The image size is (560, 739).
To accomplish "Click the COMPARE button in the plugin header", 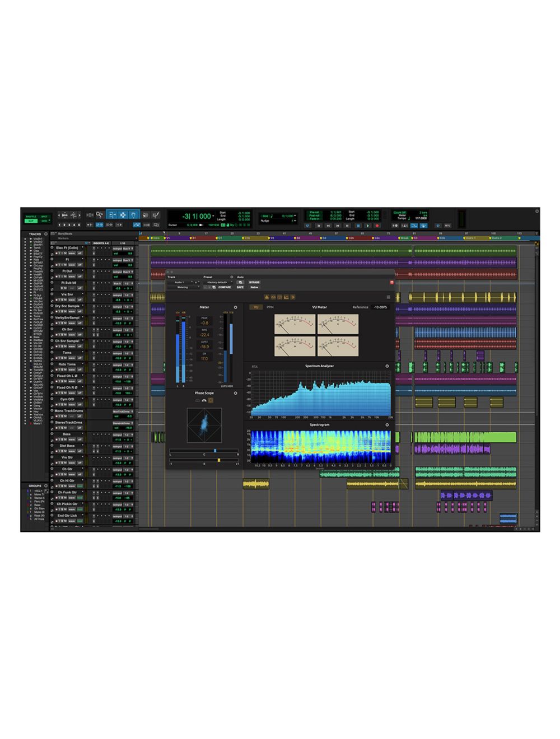I will pos(224,286).
